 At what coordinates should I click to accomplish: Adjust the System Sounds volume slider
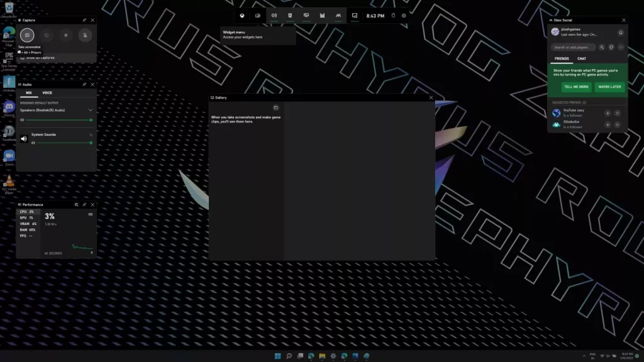point(65,143)
